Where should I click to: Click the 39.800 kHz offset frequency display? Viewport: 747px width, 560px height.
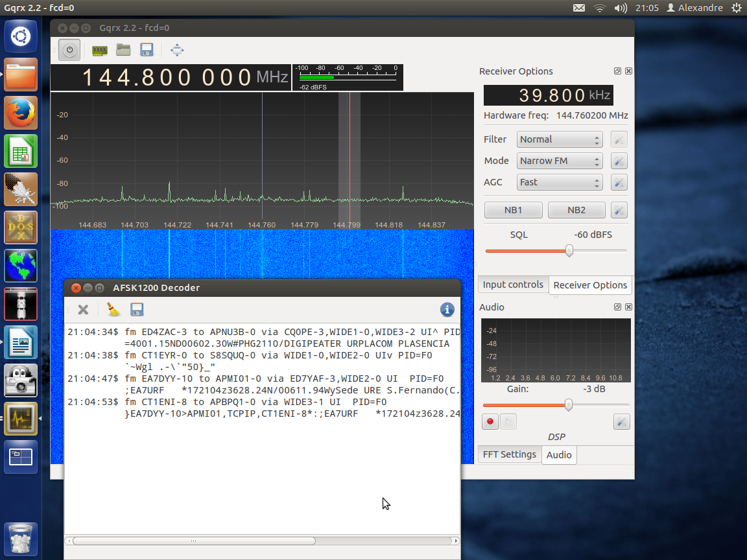548,95
